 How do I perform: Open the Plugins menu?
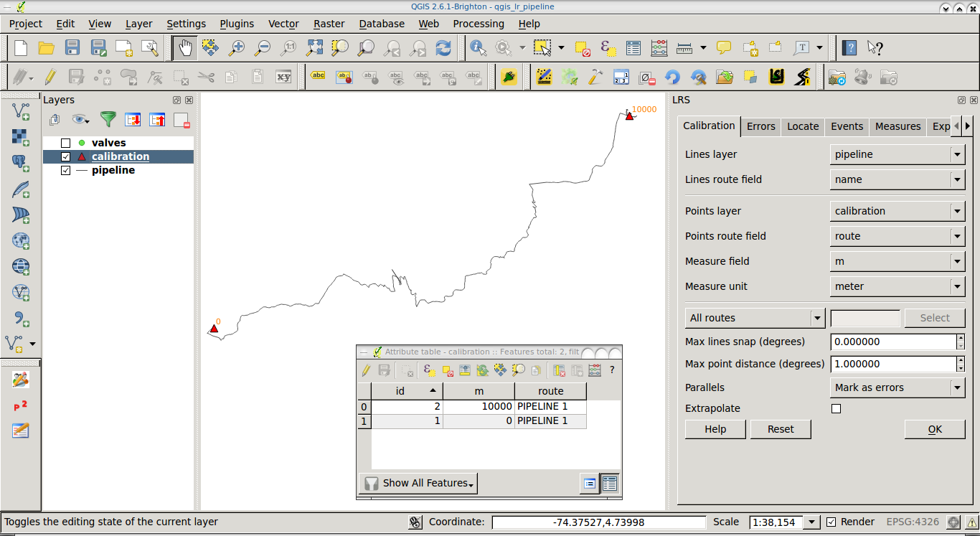(x=237, y=24)
